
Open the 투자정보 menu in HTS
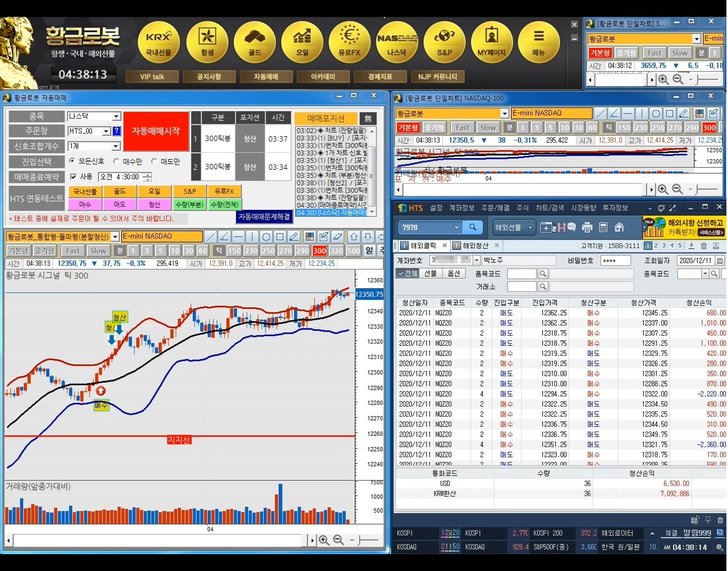point(615,208)
